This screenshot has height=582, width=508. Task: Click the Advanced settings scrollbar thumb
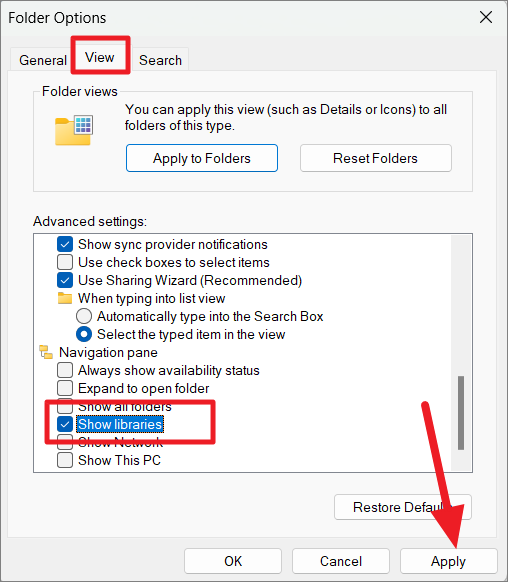(461, 413)
